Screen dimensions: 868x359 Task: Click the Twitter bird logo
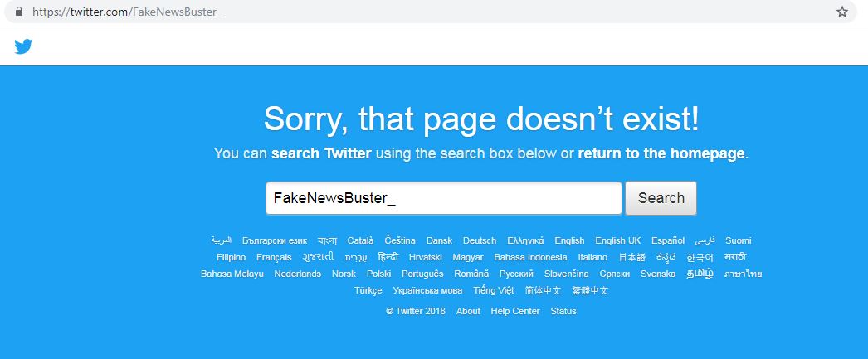[23, 47]
